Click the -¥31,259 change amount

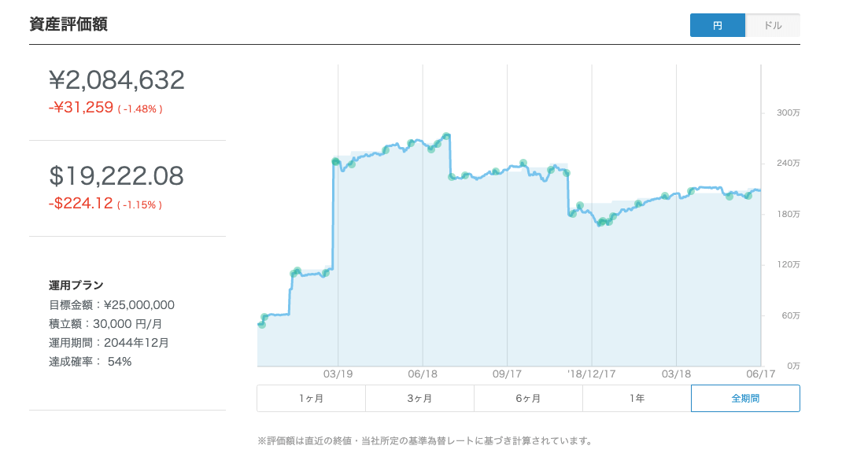pos(81,108)
